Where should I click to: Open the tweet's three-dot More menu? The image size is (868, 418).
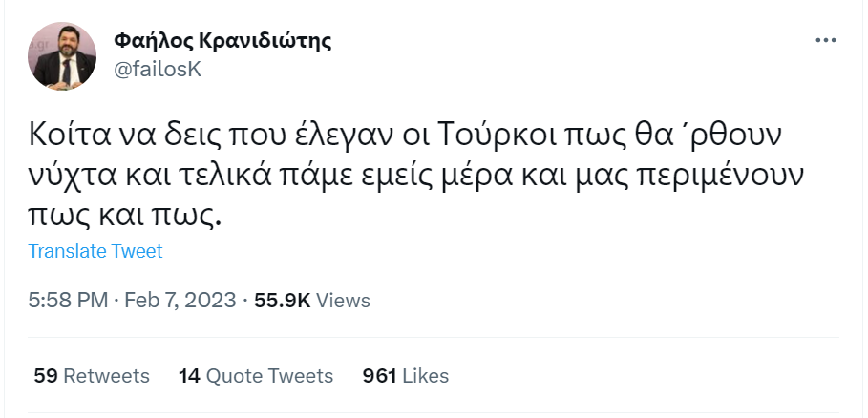825,41
